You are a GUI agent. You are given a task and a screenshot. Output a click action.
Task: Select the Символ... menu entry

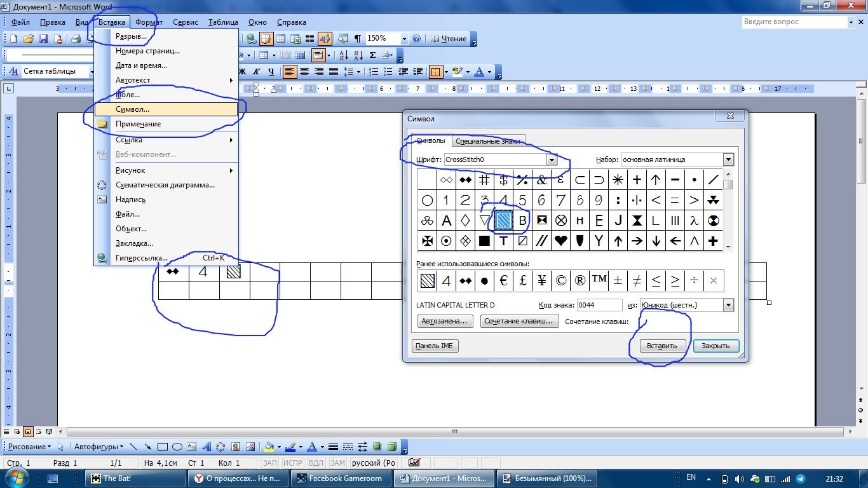pyautogui.click(x=132, y=109)
